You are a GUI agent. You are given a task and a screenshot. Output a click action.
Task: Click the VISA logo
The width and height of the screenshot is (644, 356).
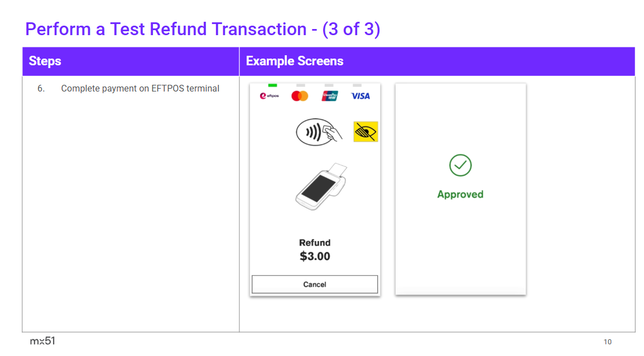[x=360, y=96]
